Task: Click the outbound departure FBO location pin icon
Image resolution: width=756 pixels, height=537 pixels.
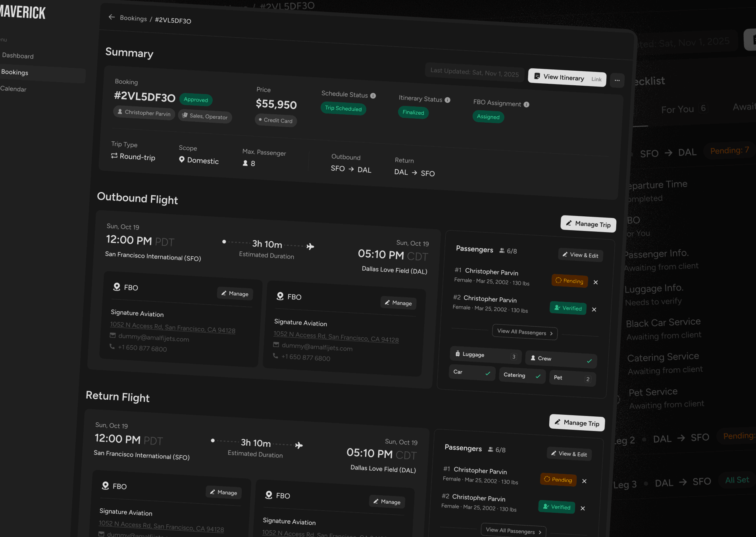Action: tap(117, 287)
